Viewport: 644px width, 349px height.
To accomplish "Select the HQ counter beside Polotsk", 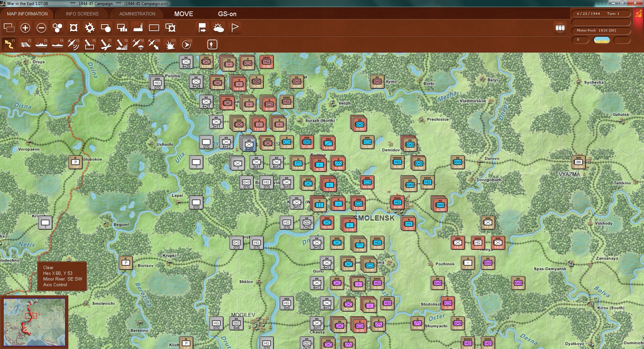I will point(157,83).
